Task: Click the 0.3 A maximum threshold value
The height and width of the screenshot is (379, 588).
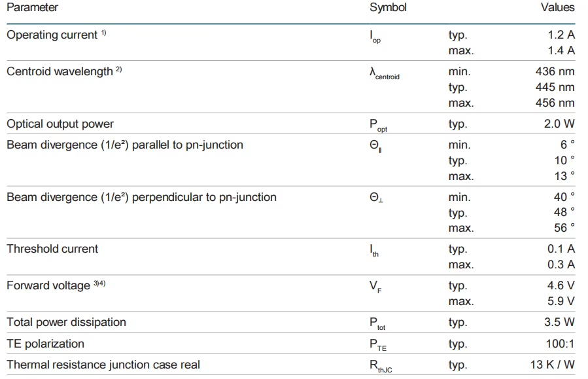Action: tap(561, 264)
